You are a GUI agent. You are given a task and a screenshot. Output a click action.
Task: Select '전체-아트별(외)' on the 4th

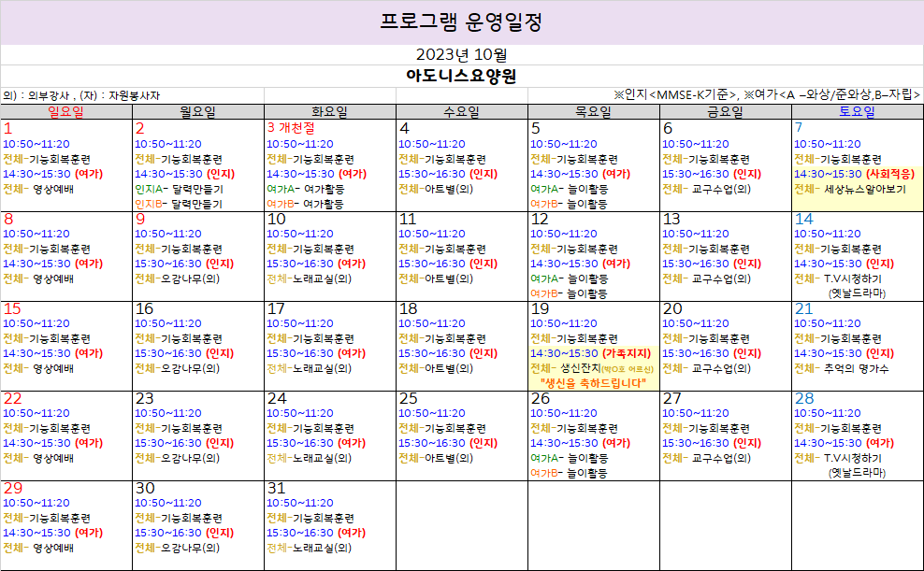pyautogui.click(x=436, y=190)
